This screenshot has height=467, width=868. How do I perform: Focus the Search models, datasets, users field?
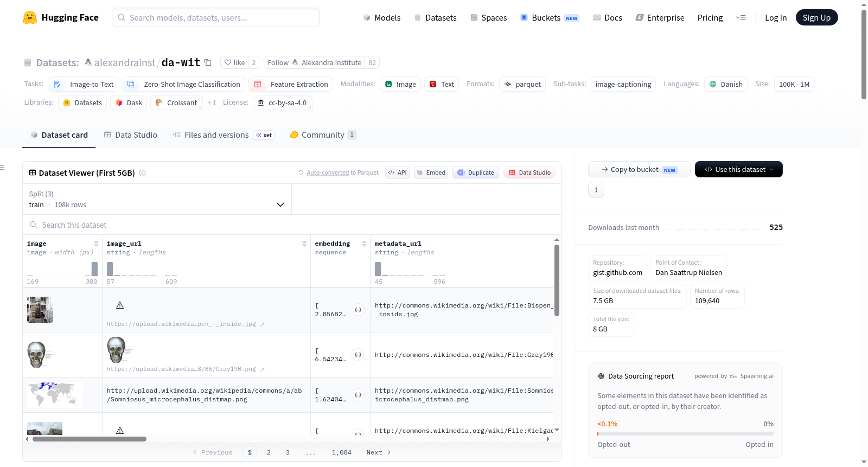click(216, 17)
